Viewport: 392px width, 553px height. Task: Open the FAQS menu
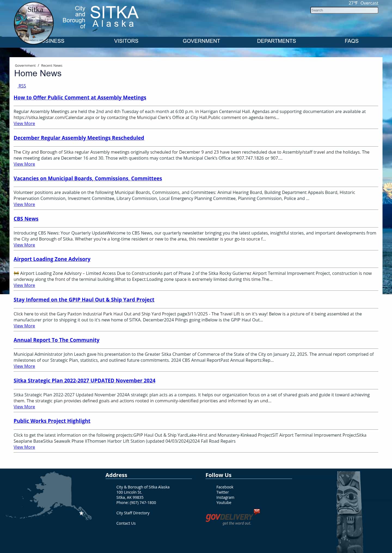[x=351, y=41]
